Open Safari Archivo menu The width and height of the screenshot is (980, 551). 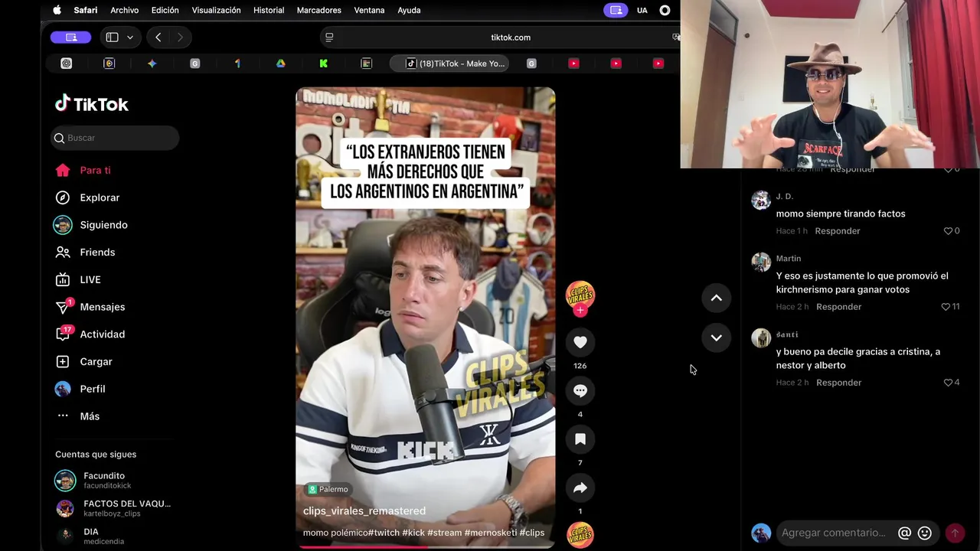pos(124,10)
